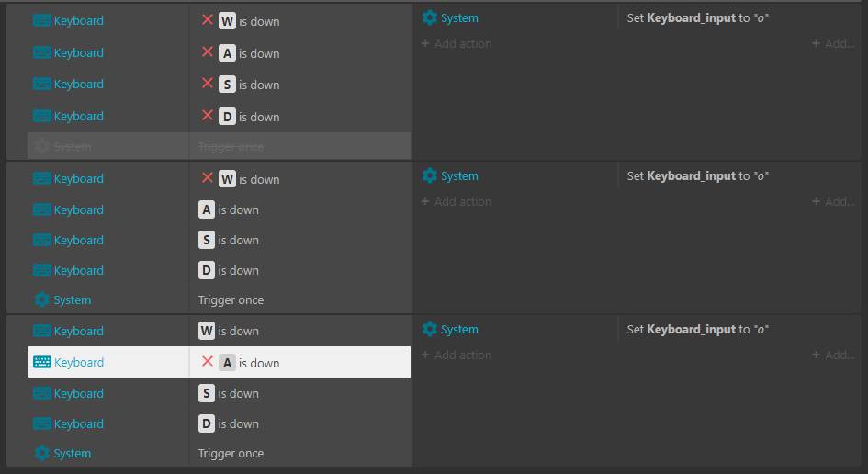Click the gear icon for Trigger once in second event

(x=42, y=299)
